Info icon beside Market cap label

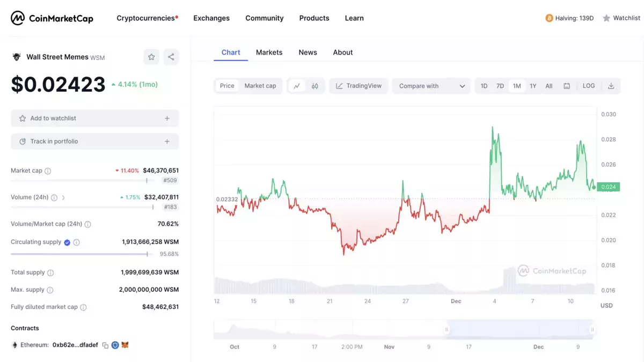click(48, 171)
